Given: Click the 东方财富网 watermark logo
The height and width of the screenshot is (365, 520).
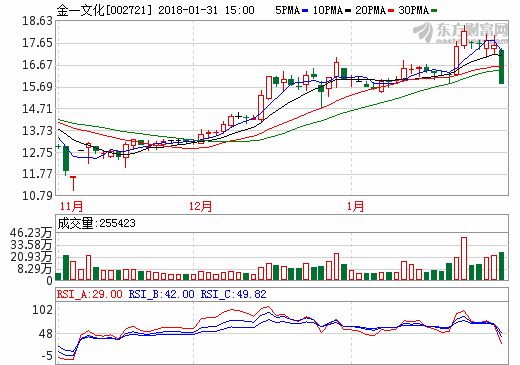Looking at the screenshot, I should (x=461, y=33).
